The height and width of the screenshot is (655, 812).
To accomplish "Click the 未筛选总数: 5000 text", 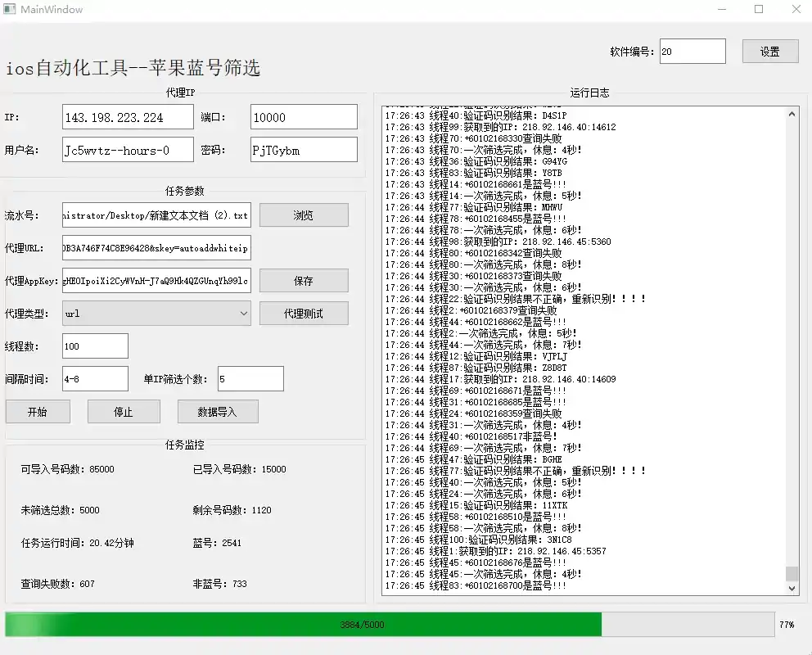I will click(60, 510).
